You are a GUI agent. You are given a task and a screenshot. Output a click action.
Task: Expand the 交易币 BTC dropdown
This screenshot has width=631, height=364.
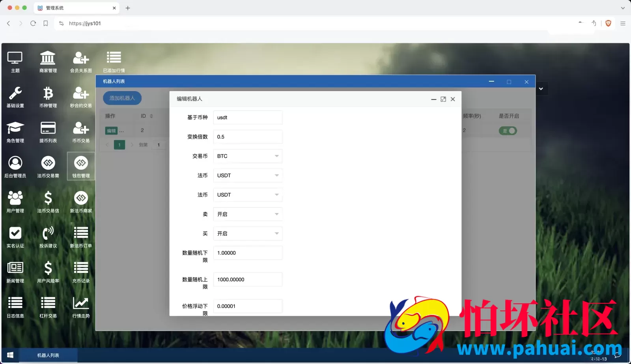click(x=248, y=156)
